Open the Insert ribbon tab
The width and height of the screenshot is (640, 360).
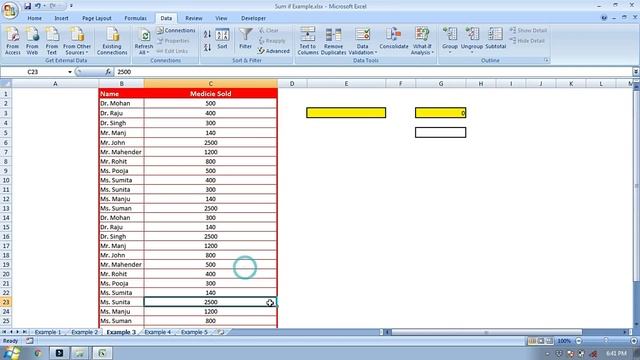coord(61,18)
